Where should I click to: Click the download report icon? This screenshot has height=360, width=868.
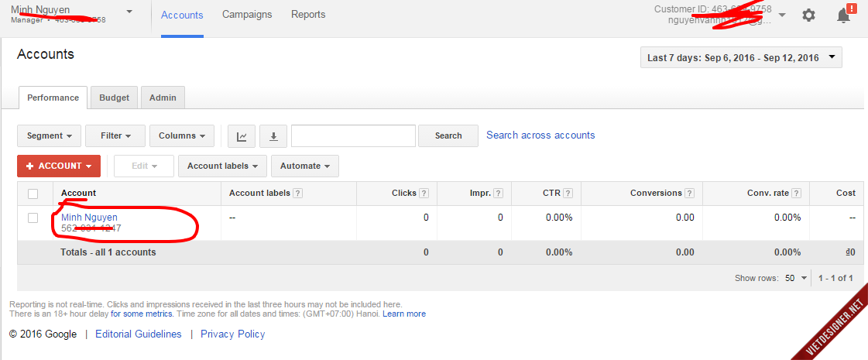(x=273, y=136)
